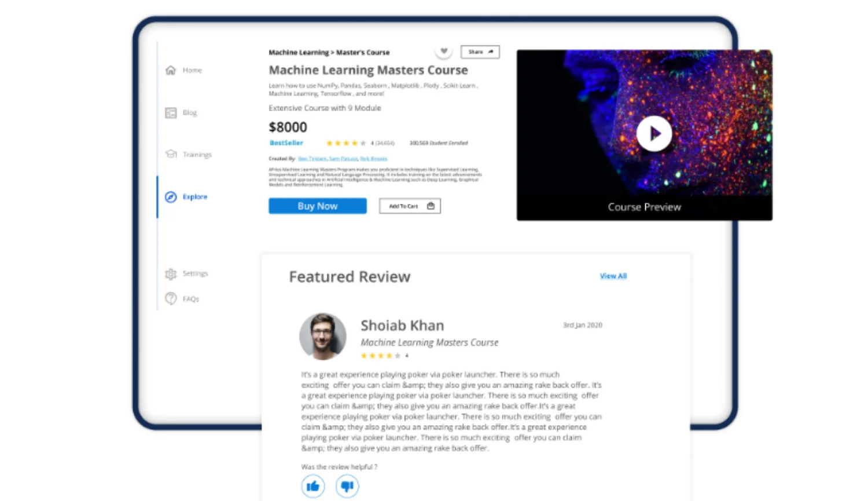Image resolution: width=868 pixels, height=501 pixels.
Task: Click the Explore compass icon
Action: [171, 197]
